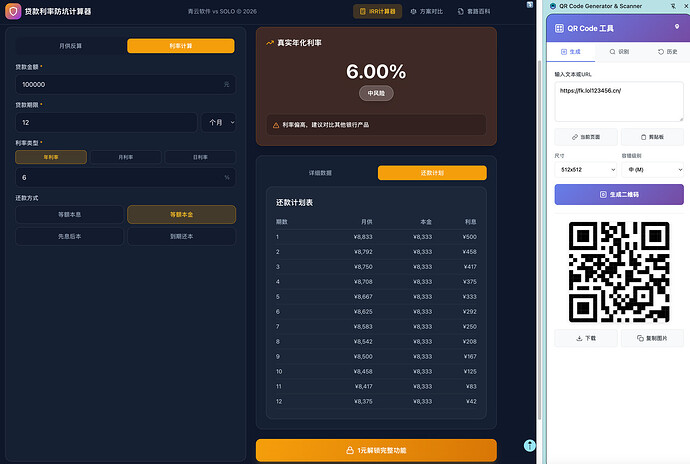Click the small extension icon above the page scrollbar

coord(530,5)
